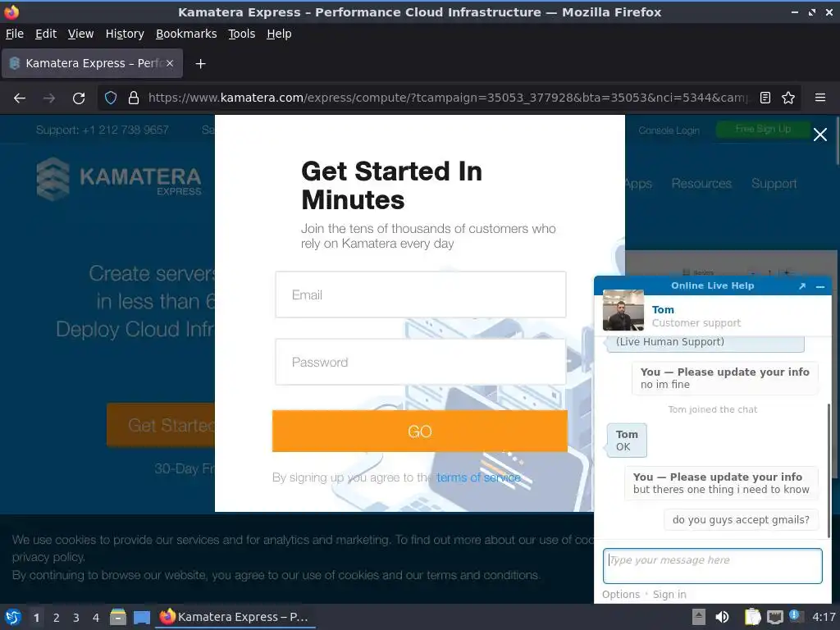
Task: Open the network tray icon
Action: point(774,617)
